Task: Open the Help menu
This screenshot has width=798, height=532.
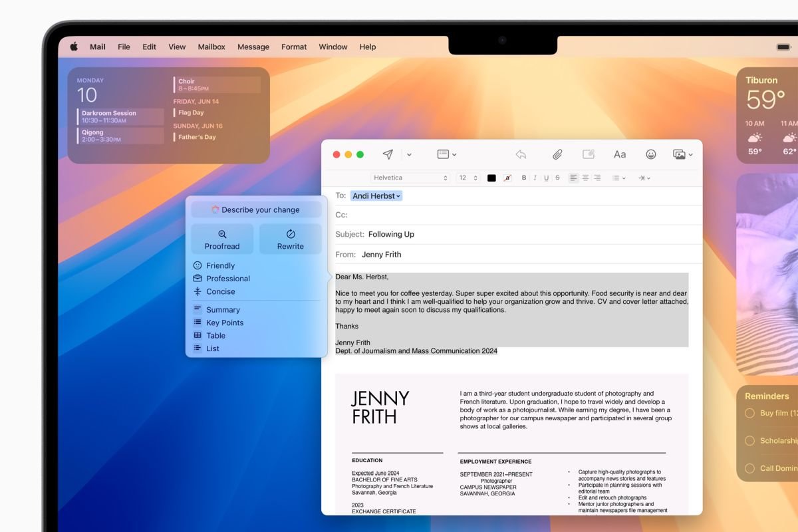Action: [x=368, y=47]
